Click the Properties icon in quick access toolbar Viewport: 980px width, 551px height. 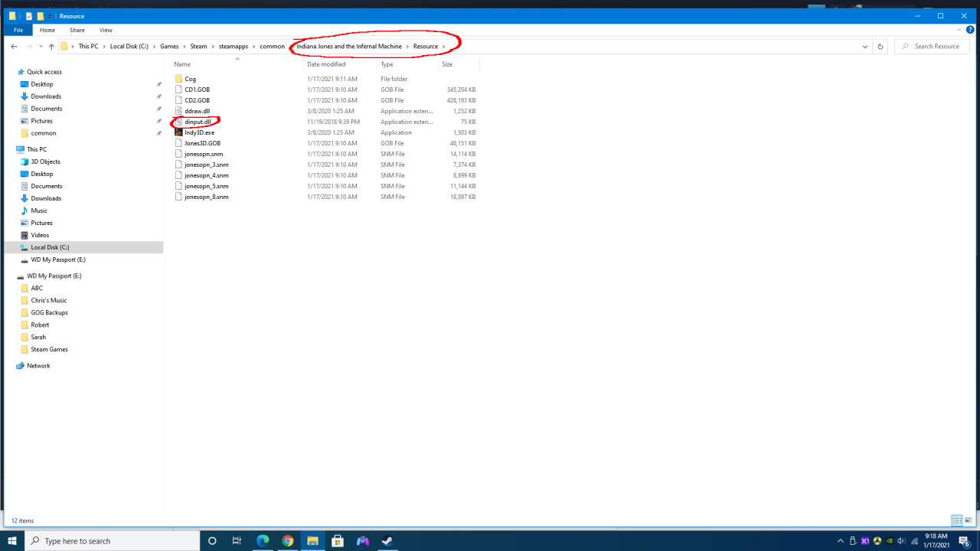point(29,16)
